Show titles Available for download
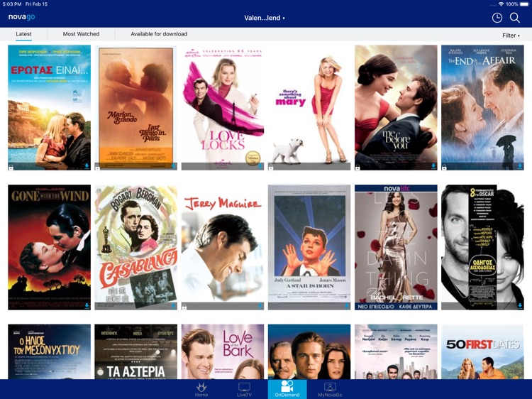The width and height of the screenshot is (532, 399). (159, 34)
